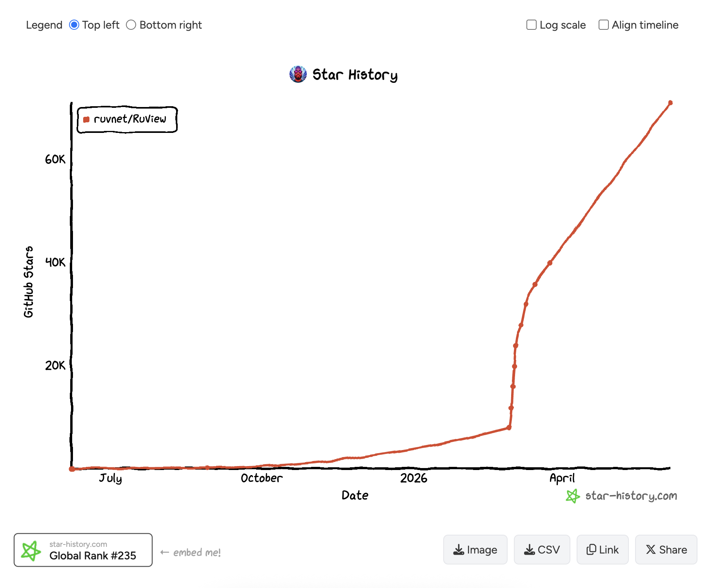Click the ruvnet/RuView legend label
721x588 pixels.
pos(130,119)
